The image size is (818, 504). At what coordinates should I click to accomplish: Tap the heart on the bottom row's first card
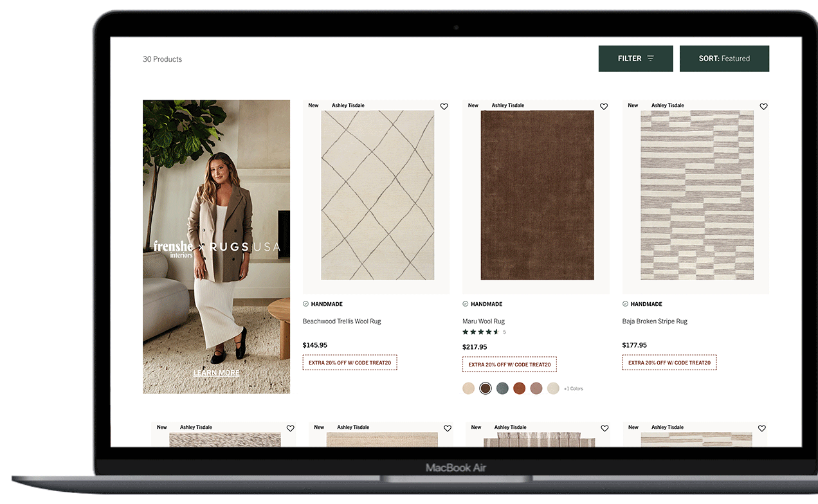tap(290, 428)
